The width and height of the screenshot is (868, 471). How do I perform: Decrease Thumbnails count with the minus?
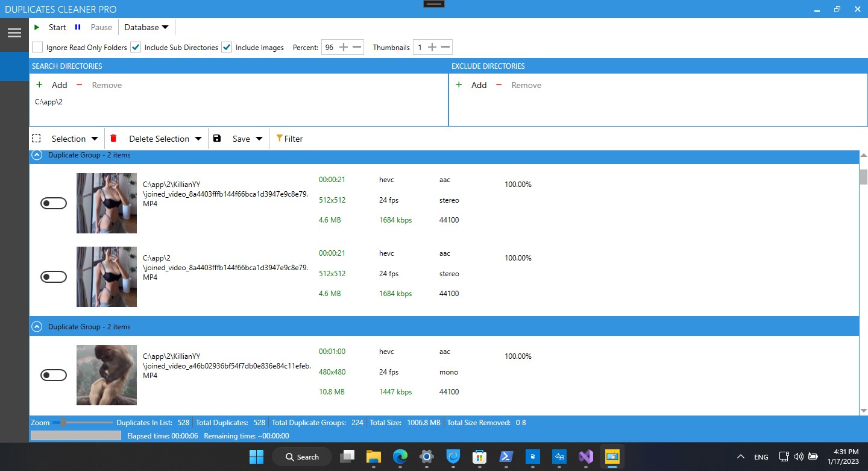445,47
